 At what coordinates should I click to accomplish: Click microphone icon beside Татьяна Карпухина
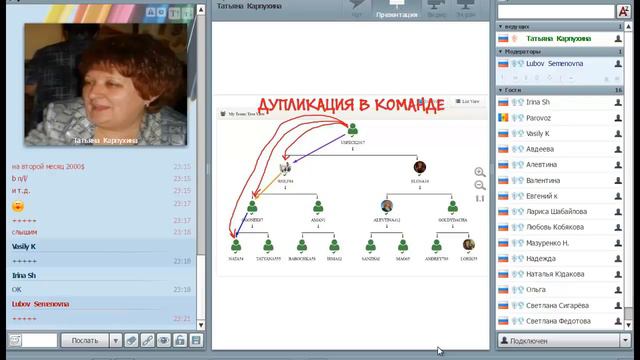[x=515, y=39]
